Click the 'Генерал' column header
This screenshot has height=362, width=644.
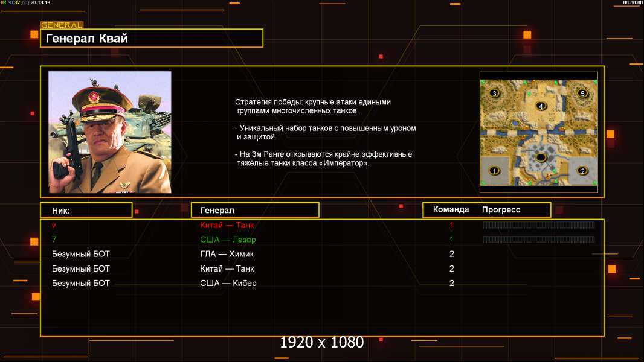pyautogui.click(x=255, y=211)
